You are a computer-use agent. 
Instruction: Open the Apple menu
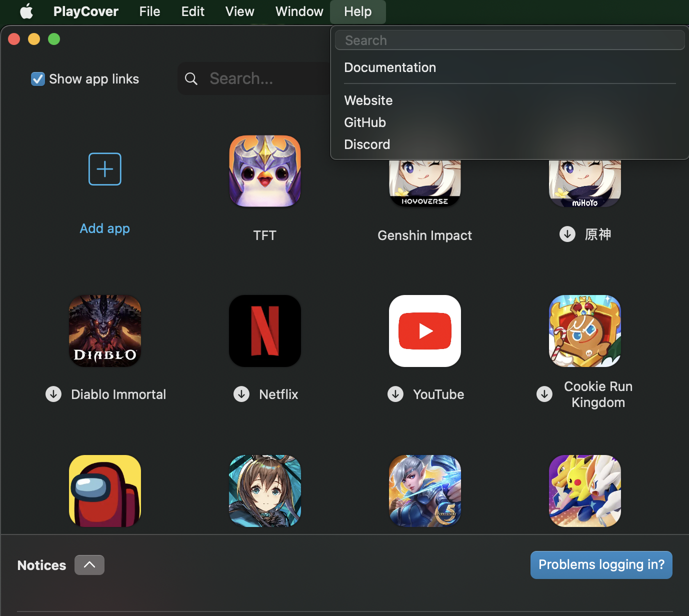(26, 11)
